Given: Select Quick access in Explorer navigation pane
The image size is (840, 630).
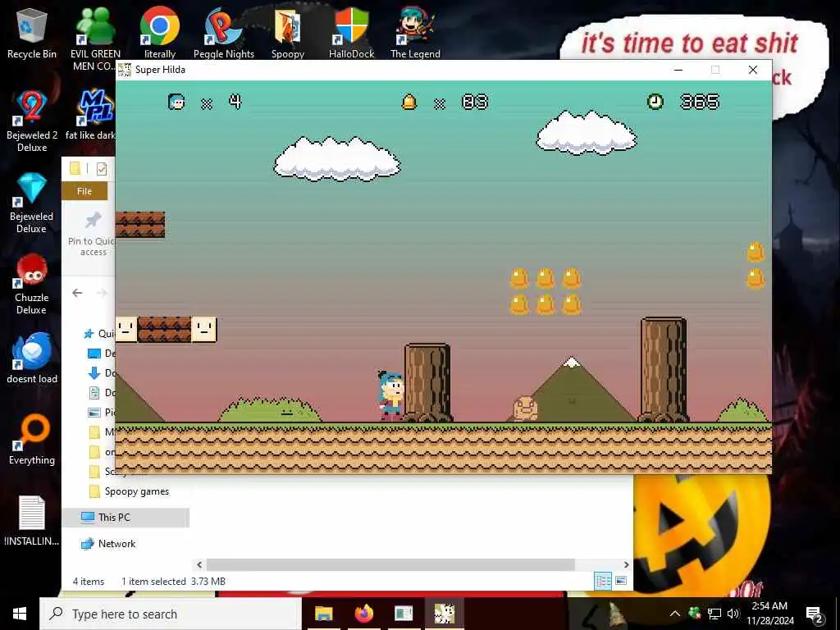Looking at the screenshot, I should [99, 334].
